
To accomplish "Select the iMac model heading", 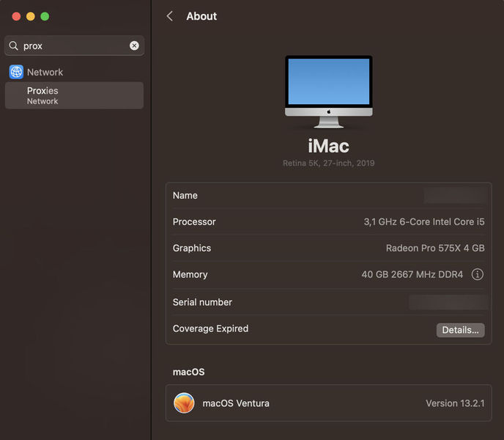I will click(328, 146).
